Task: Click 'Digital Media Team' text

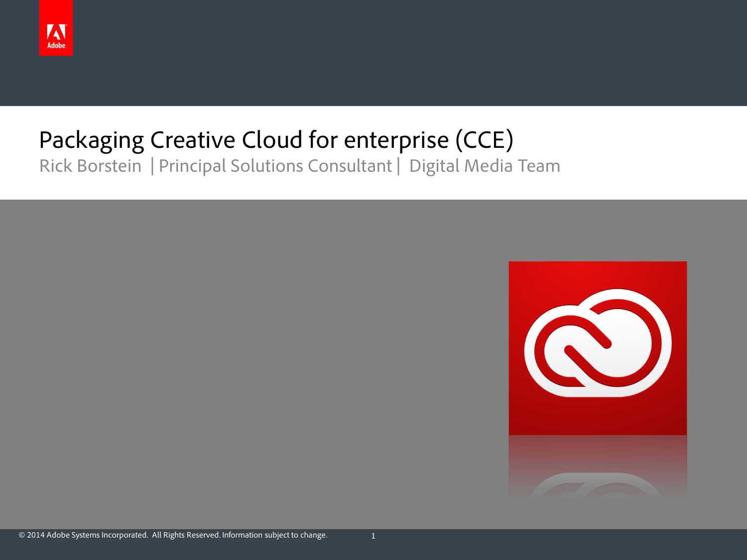Action: pos(485,166)
